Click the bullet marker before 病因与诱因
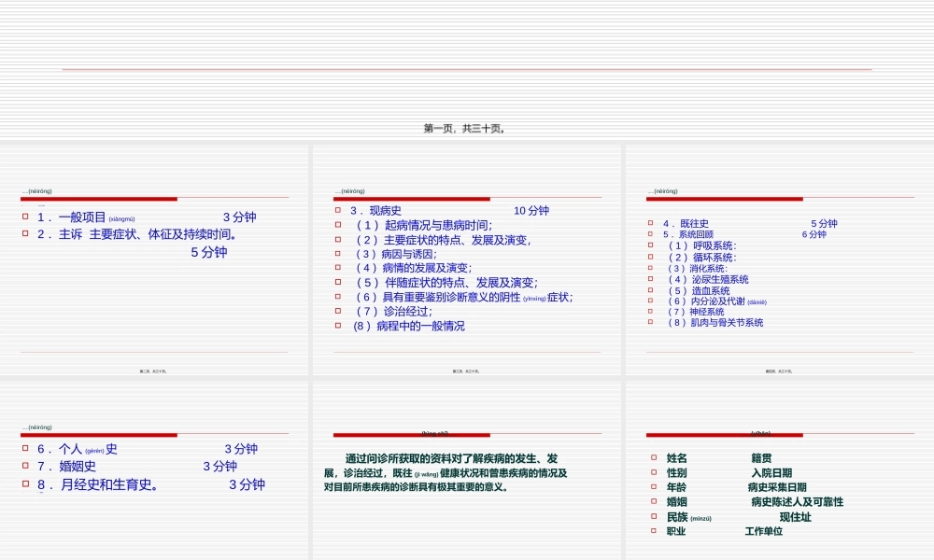Screen dimensions: 934x560 (338, 253)
